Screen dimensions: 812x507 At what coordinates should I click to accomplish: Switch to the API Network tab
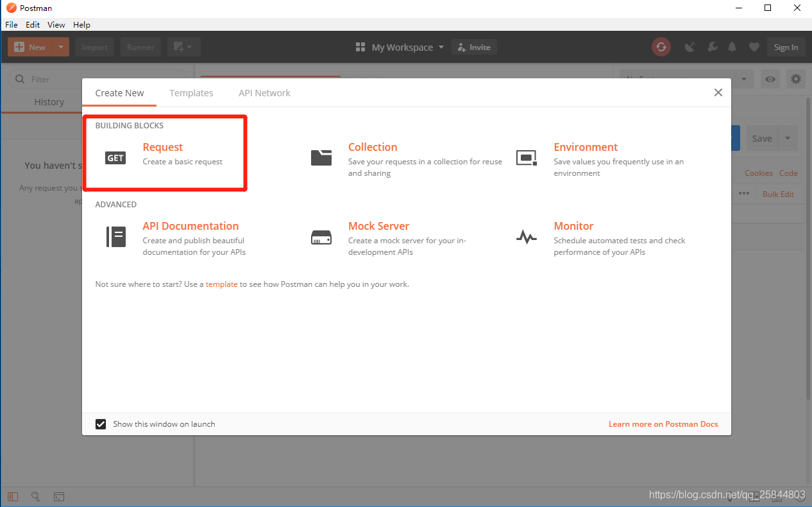(264, 93)
